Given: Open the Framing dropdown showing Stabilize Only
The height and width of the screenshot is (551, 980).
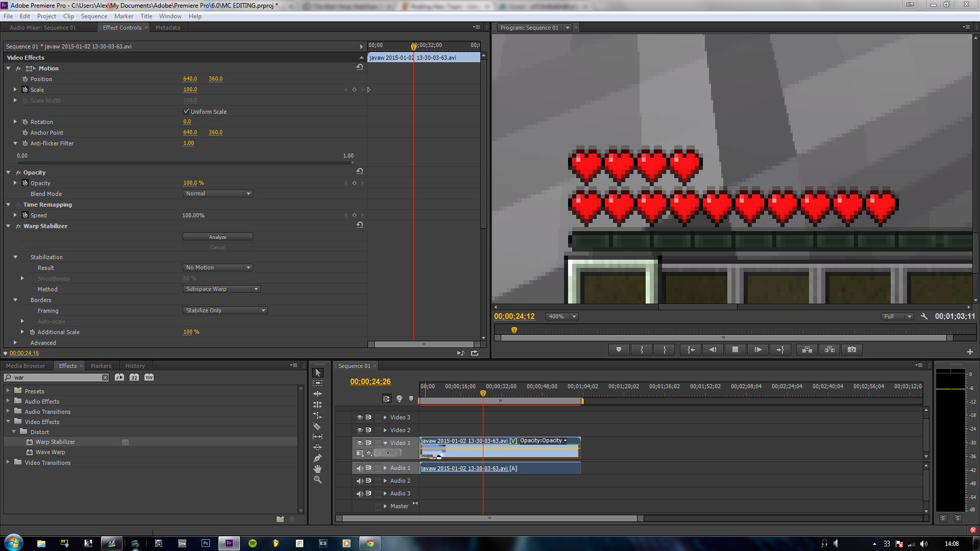Looking at the screenshot, I should (225, 311).
